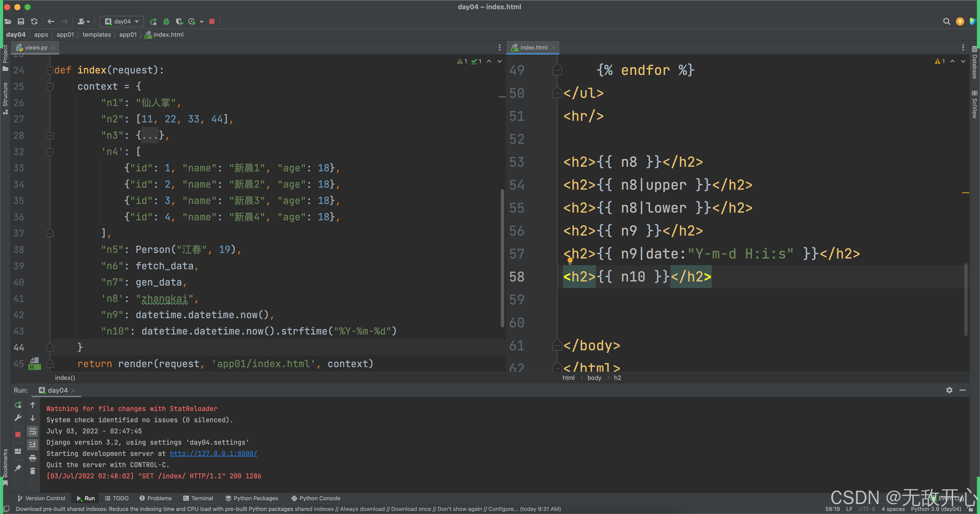980x514 pixels.
Task: Navigate back with the left arrow
Action: (51, 22)
